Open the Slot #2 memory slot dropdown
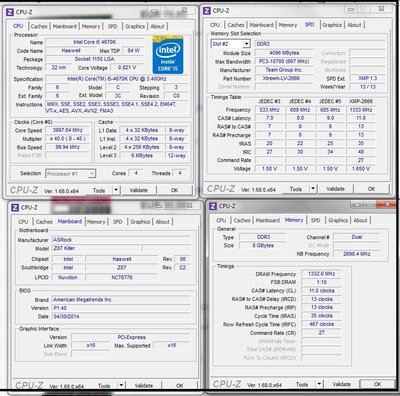 [x=246, y=44]
